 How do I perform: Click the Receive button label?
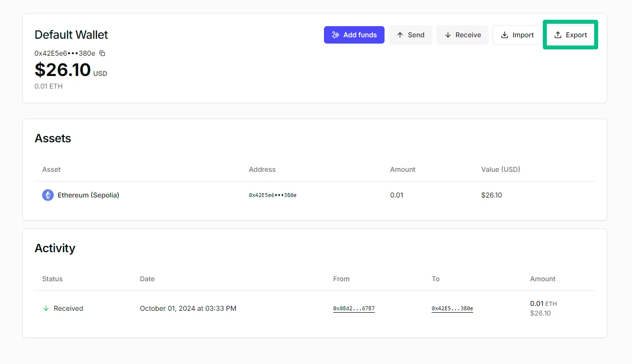468,35
